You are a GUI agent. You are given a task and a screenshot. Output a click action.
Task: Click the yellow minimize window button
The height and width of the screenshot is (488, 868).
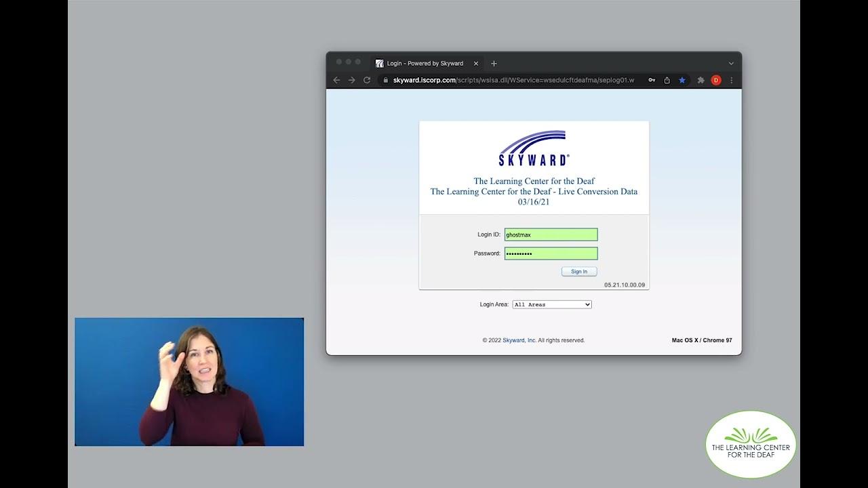tap(349, 62)
